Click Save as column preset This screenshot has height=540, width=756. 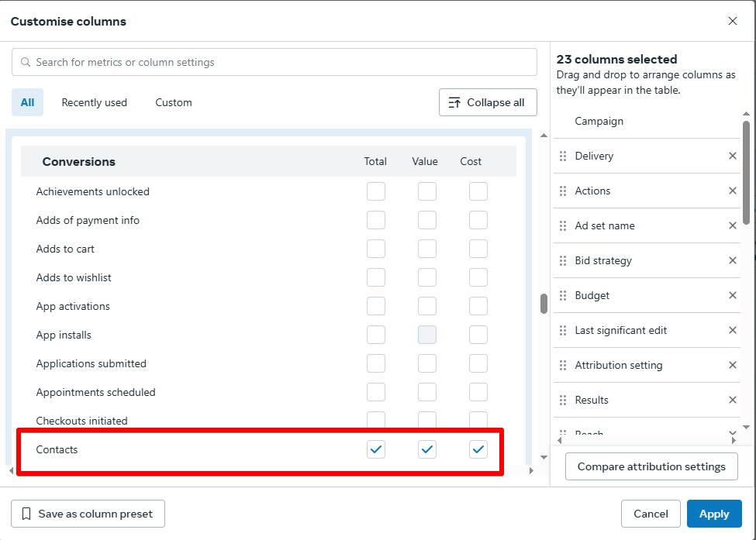pyautogui.click(x=88, y=514)
